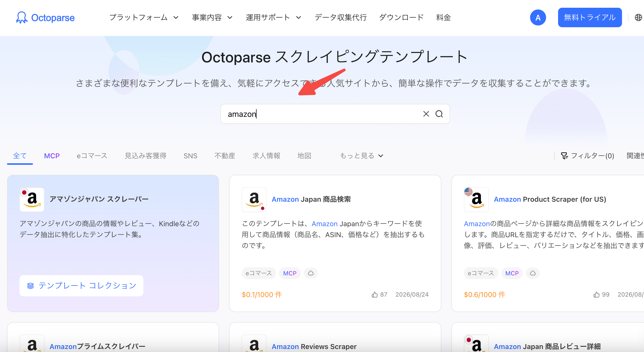Click the Octoparse logo

[45, 17]
